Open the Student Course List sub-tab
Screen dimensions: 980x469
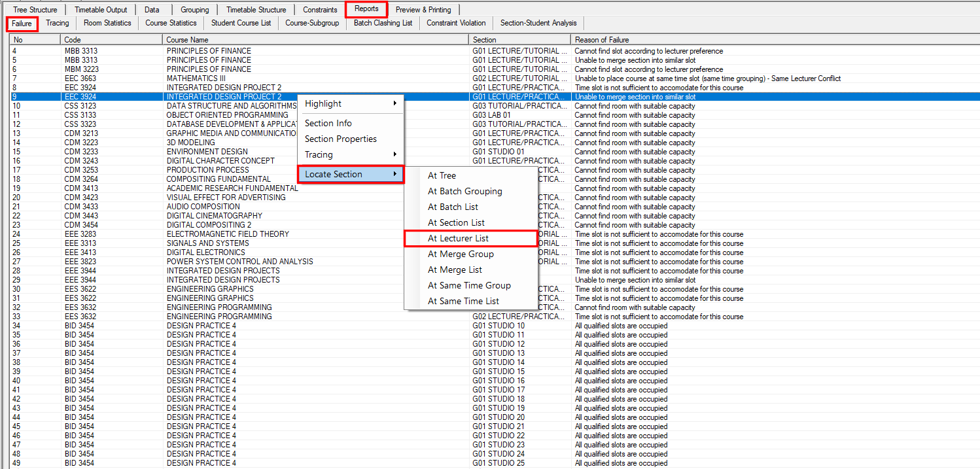tap(241, 23)
